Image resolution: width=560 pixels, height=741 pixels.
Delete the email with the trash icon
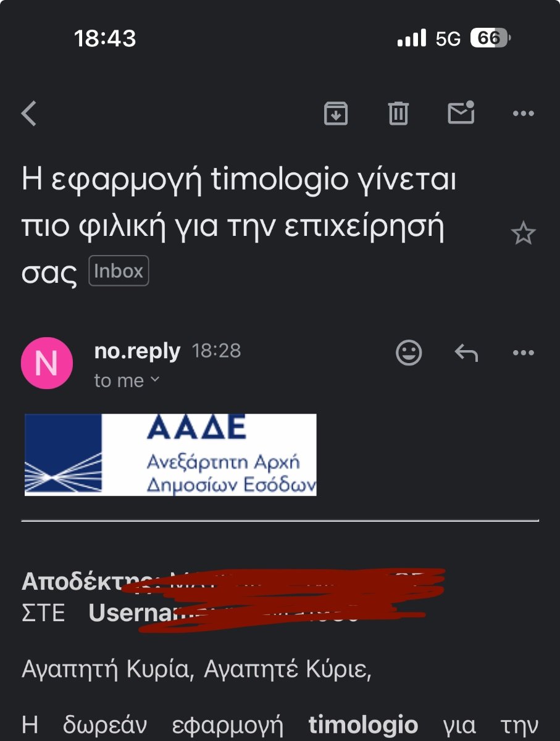pos(398,114)
